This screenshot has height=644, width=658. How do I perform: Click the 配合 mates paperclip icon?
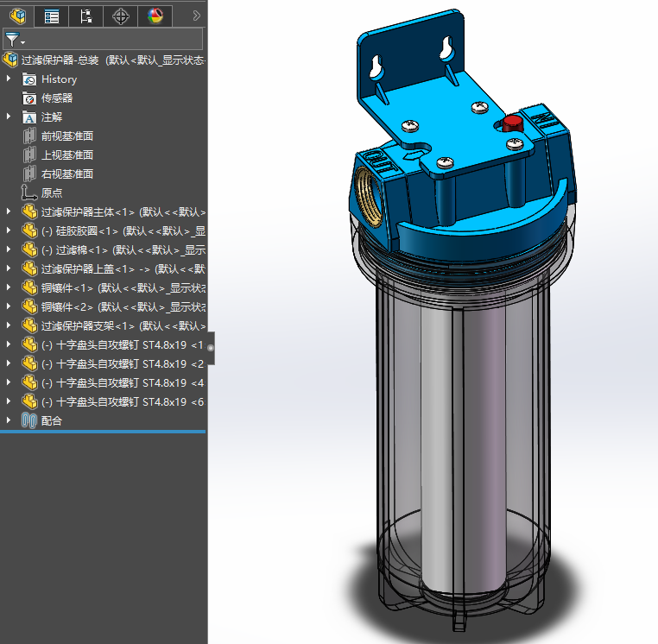(29, 420)
